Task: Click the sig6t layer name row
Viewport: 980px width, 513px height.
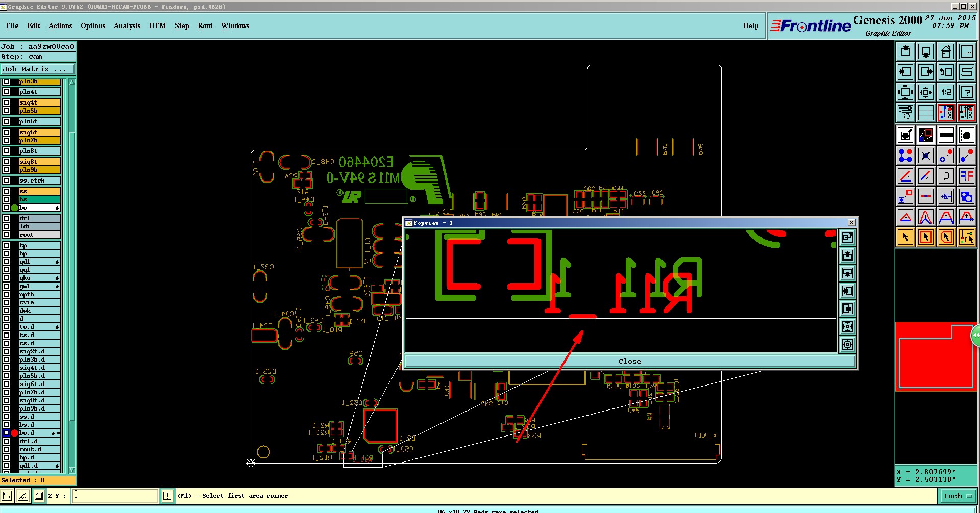Action: pyautogui.click(x=40, y=132)
